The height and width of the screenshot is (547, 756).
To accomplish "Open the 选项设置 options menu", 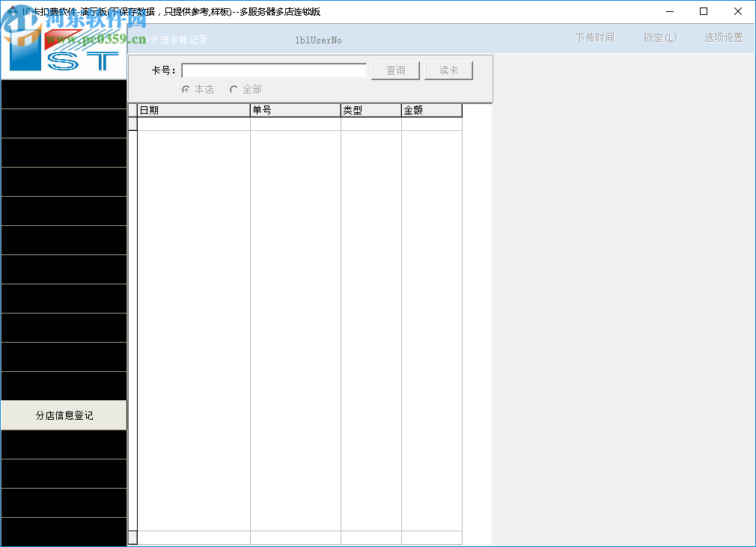I will pyautogui.click(x=723, y=37).
